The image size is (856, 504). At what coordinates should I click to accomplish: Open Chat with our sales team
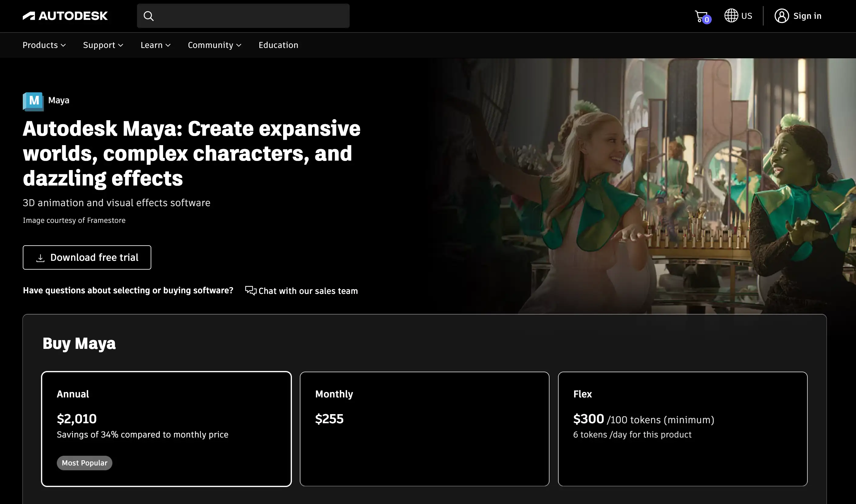[302, 291]
